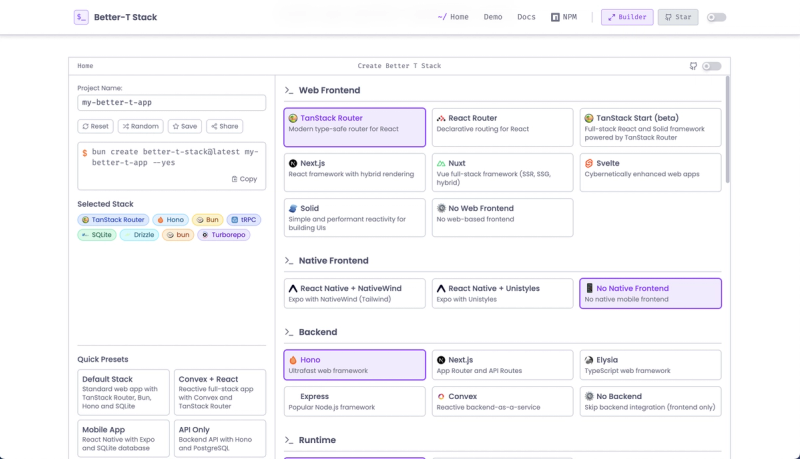Screen dimensions: 800x459
Task: Apply the Mobile App preset
Action: 123,439
